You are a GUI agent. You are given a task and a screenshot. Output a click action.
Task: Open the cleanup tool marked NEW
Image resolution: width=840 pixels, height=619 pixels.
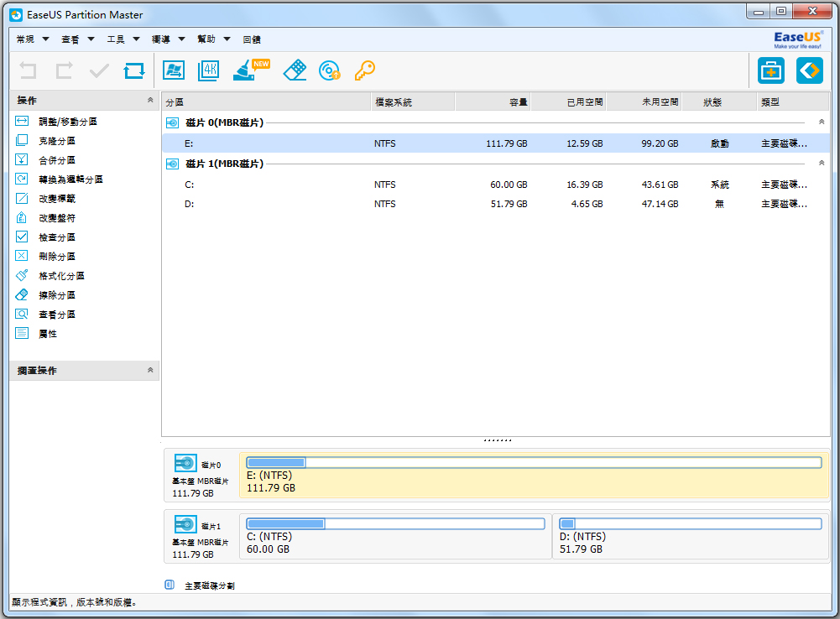251,70
